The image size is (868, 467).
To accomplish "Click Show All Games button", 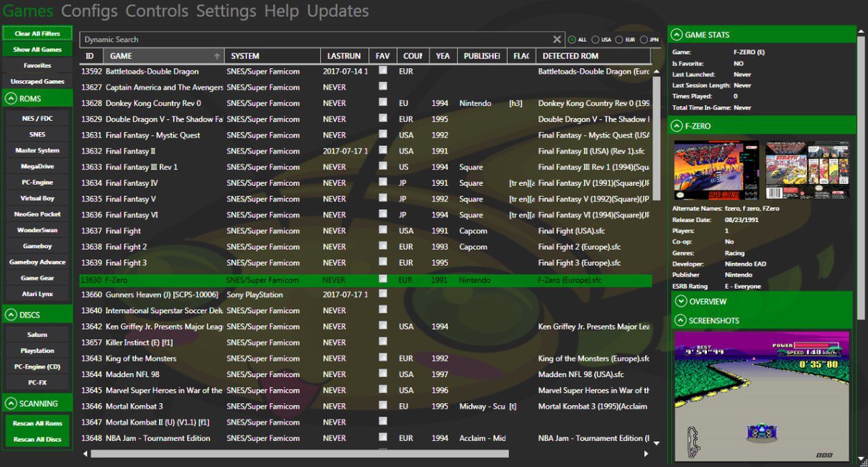I will (x=37, y=50).
